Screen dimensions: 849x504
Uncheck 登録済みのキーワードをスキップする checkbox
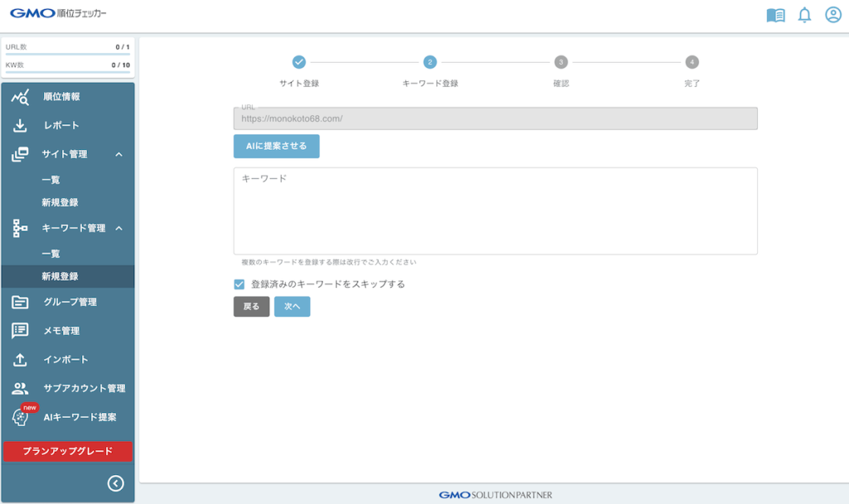(x=240, y=284)
